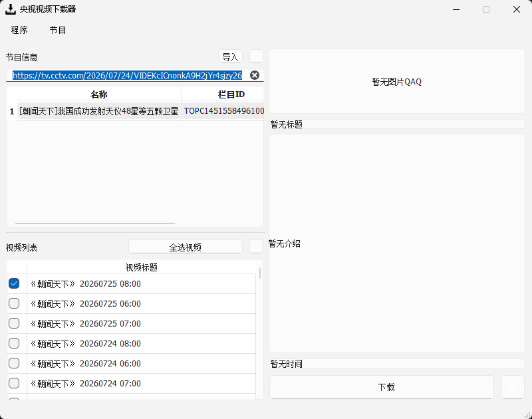This screenshot has width=532, height=419.
Task: Select video row 《朝闻天下》 20260725 06:00
Action: click(x=141, y=304)
